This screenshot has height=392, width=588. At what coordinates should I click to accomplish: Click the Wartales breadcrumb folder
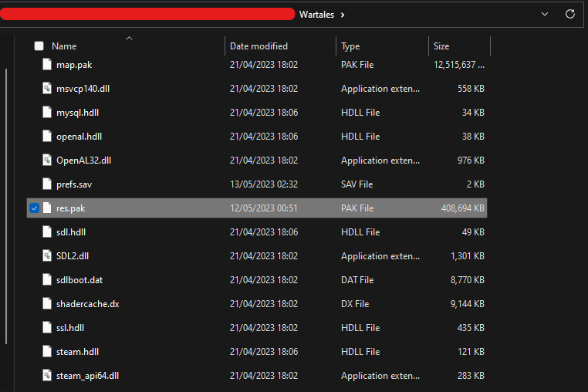[x=316, y=15]
